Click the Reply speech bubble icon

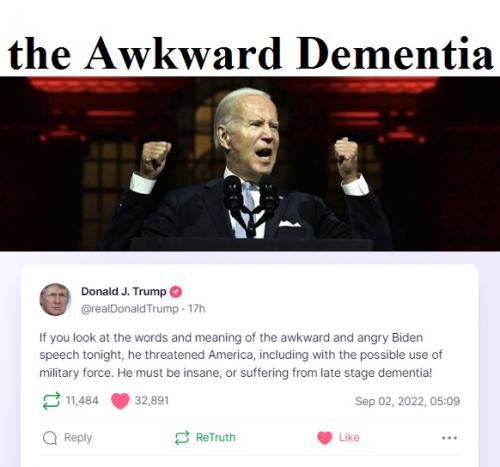(50, 438)
